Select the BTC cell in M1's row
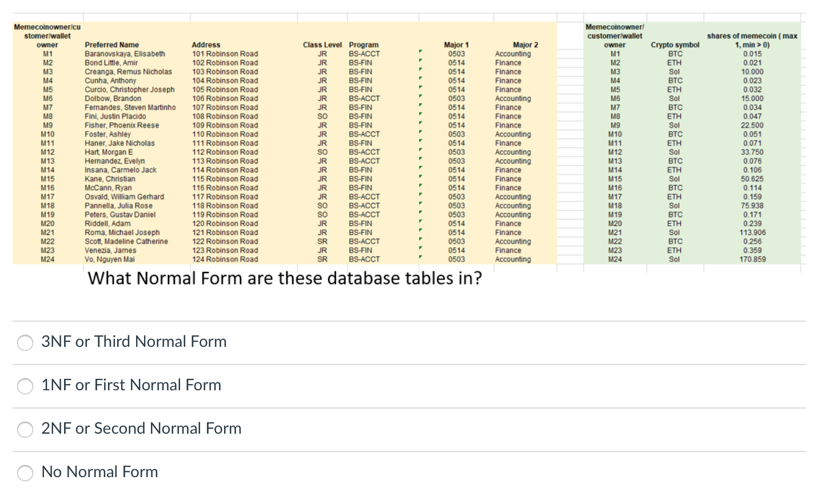822x504 pixels. coord(675,53)
